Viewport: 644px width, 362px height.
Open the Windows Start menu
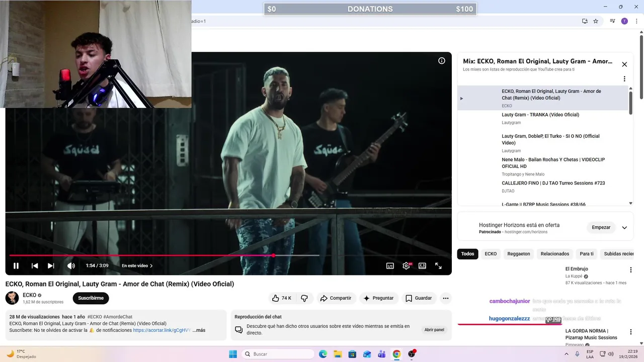coord(233,354)
